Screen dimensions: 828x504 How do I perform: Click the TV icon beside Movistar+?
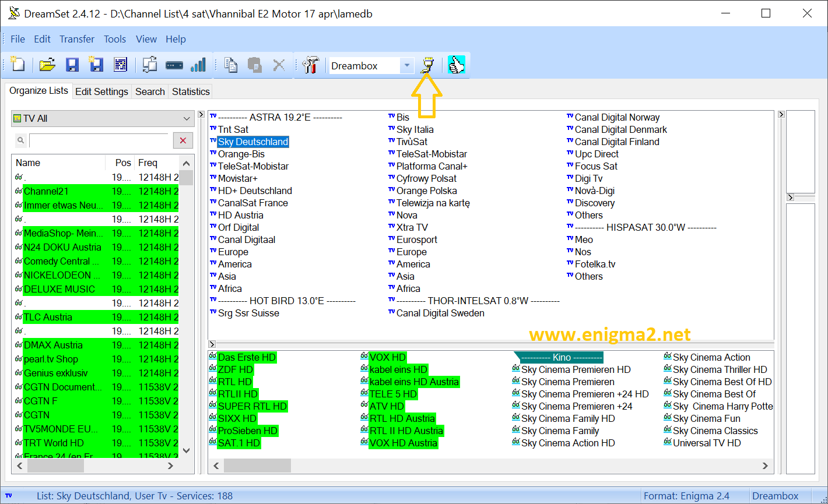click(213, 178)
